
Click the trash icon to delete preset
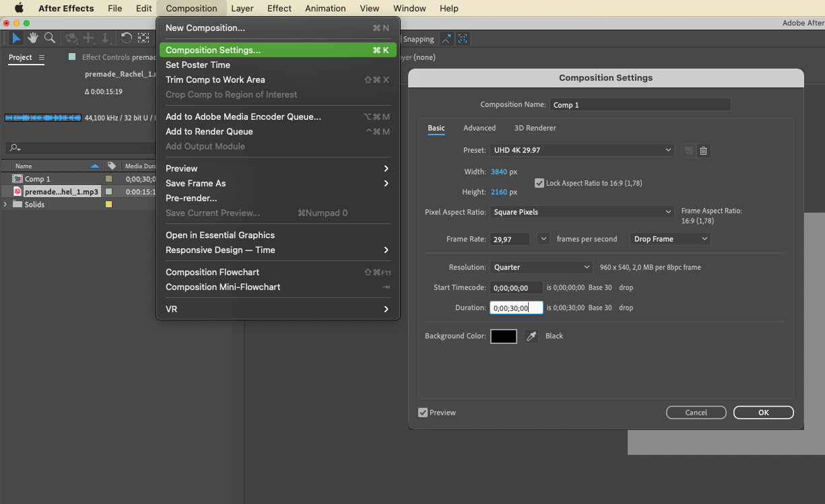[703, 151]
